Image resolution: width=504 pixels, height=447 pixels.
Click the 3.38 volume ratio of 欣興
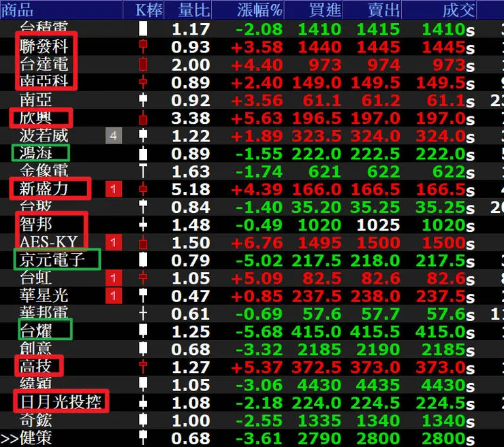click(x=191, y=118)
